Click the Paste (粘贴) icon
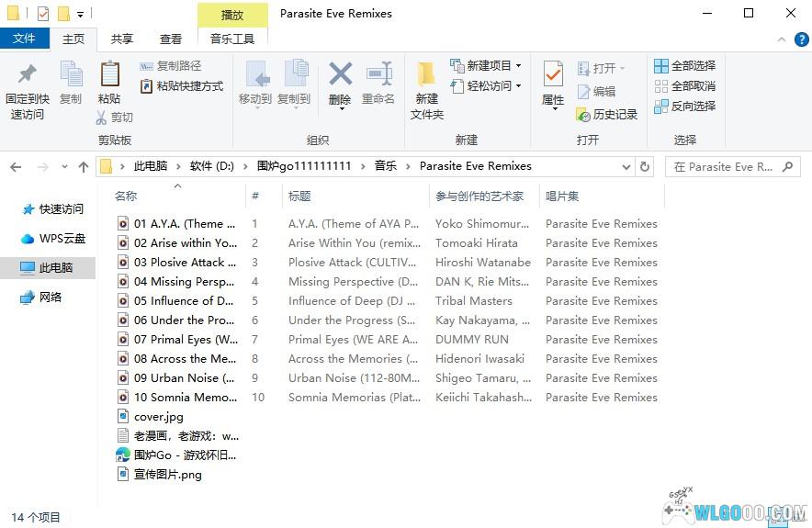The height and width of the screenshot is (528, 812). [x=109, y=74]
